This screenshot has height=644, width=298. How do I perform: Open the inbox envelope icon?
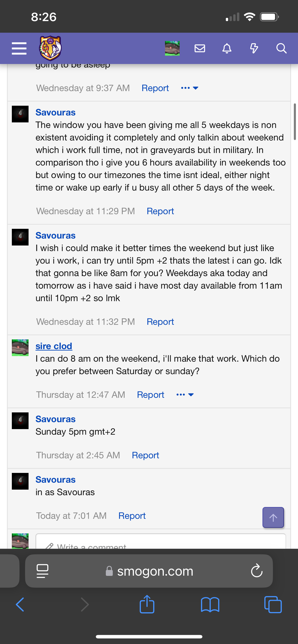[x=200, y=48]
